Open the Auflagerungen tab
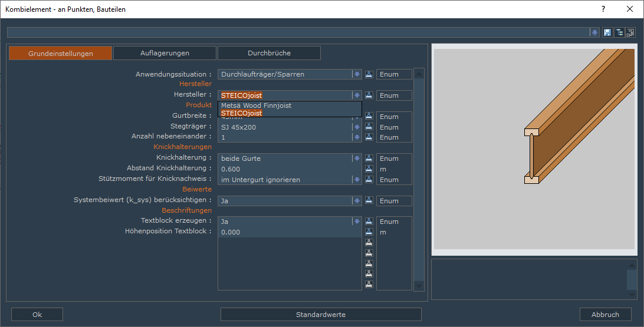 click(x=165, y=53)
